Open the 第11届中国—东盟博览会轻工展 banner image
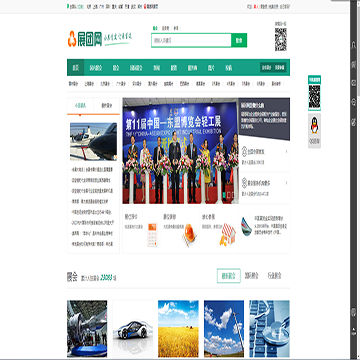The height and width of the screenshot is (360, 360). pyautogui.click(x=180, y=151)
